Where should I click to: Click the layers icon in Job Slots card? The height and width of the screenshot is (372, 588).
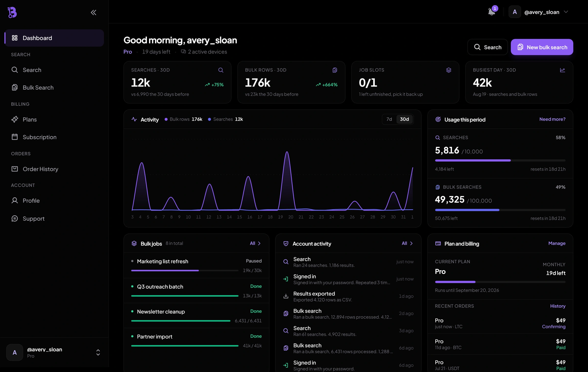(x=449, y=70)
